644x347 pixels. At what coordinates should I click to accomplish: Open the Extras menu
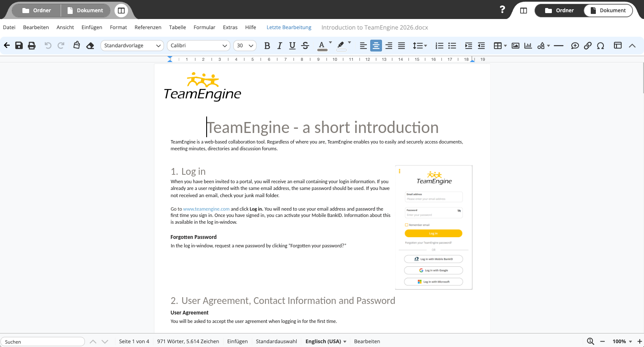[230, 27]
